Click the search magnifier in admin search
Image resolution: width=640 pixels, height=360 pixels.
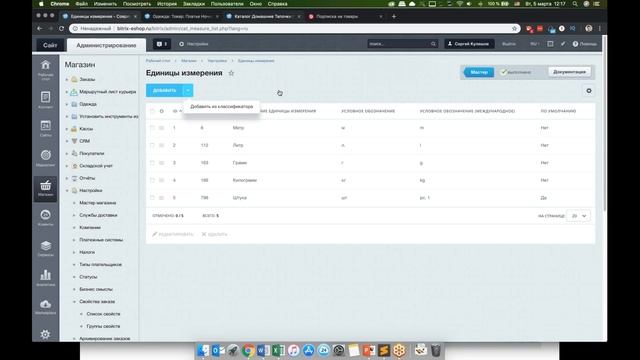pyautogui.click(x=433, y=44)
